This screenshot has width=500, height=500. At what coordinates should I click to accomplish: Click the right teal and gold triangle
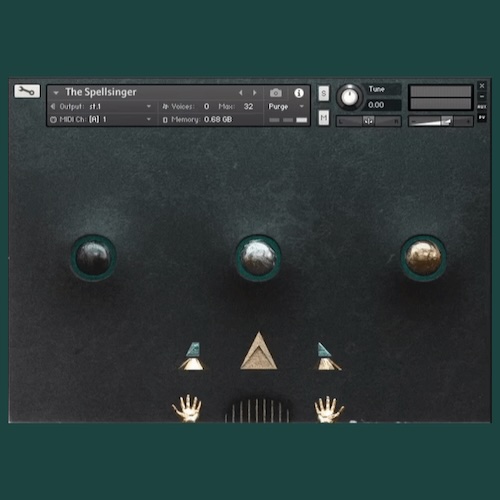tap(327, 356)
